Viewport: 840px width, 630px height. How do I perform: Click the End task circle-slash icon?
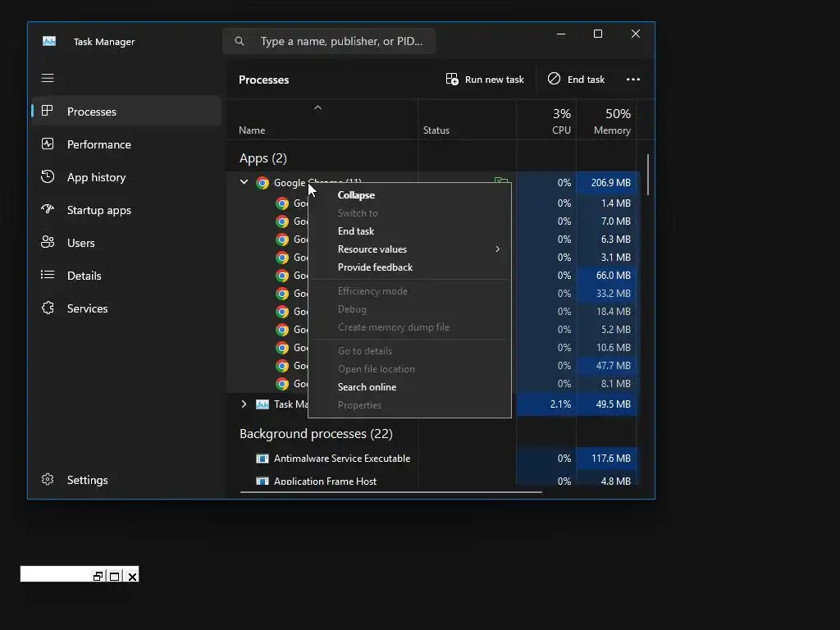point(554,79)
